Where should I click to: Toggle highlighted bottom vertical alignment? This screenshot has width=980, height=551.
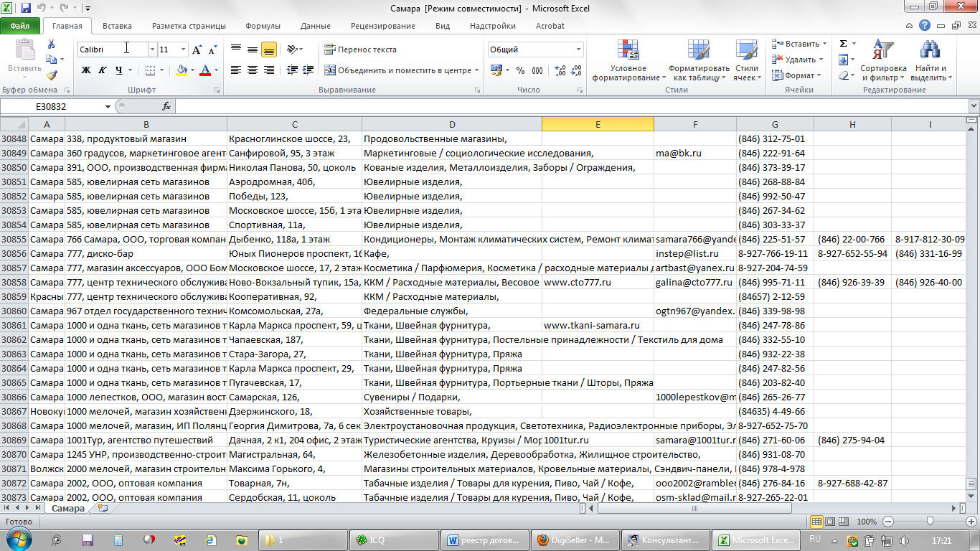pos(269,50)
